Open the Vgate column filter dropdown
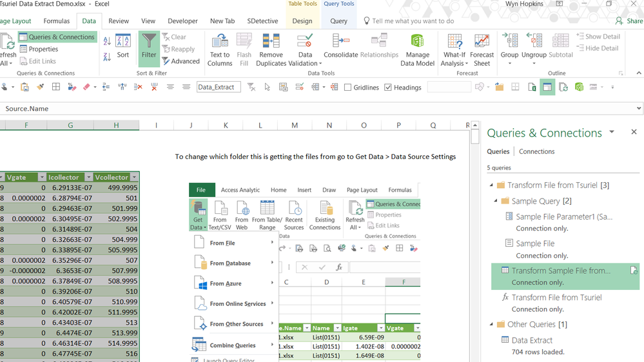The image size is (644, 362). (x=41, y=177)
